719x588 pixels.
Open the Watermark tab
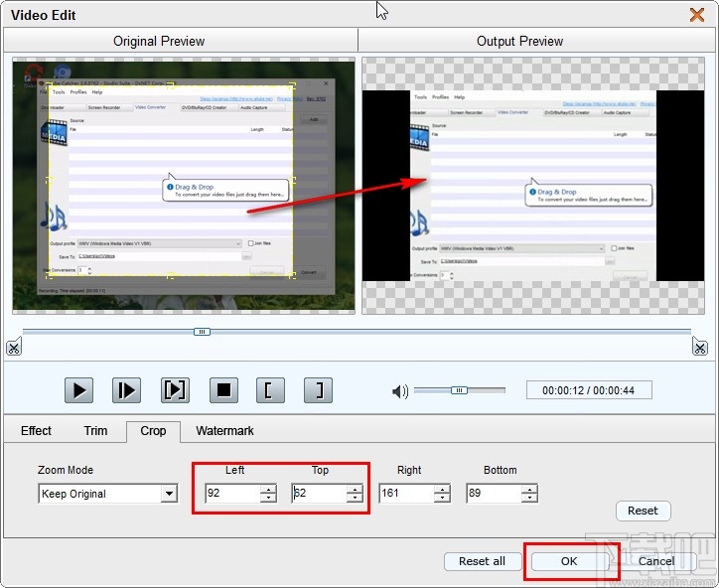pyautogui.click(x=224, y=431)
